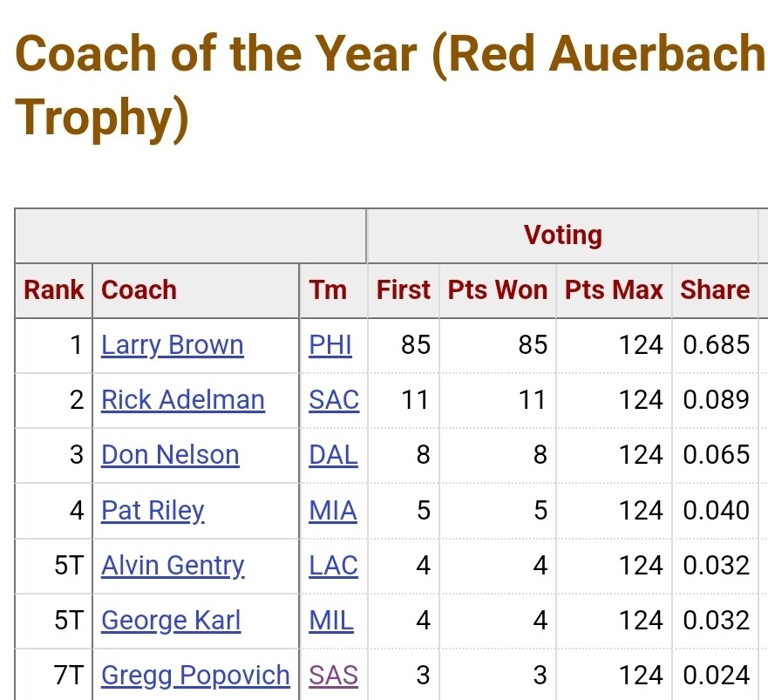
Task: Open the DAL team page
Action: point(333,455)
